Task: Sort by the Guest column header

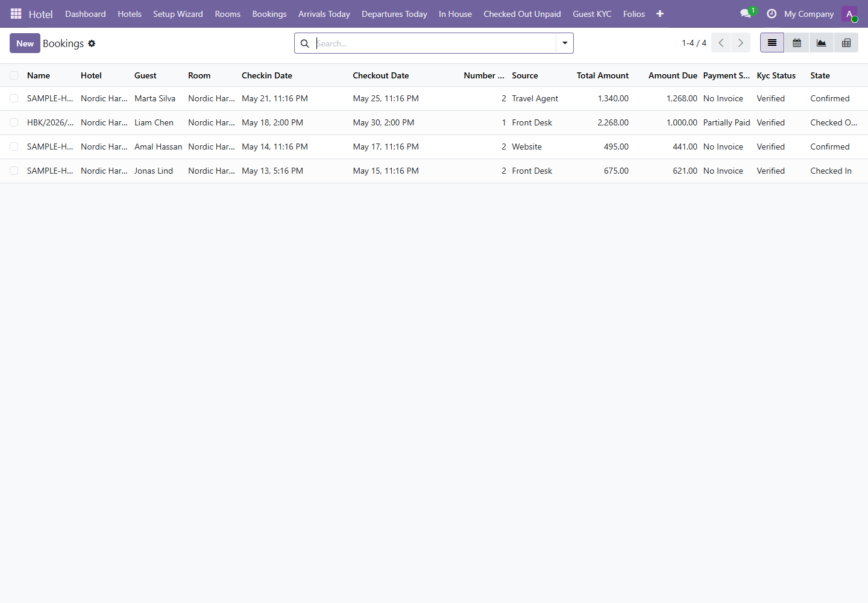Action: [145, 75]
